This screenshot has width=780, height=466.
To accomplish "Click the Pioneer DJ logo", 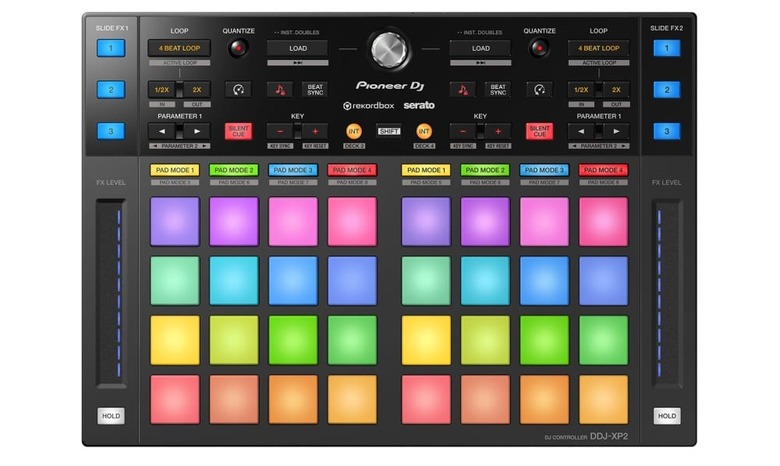I will 390,86.
